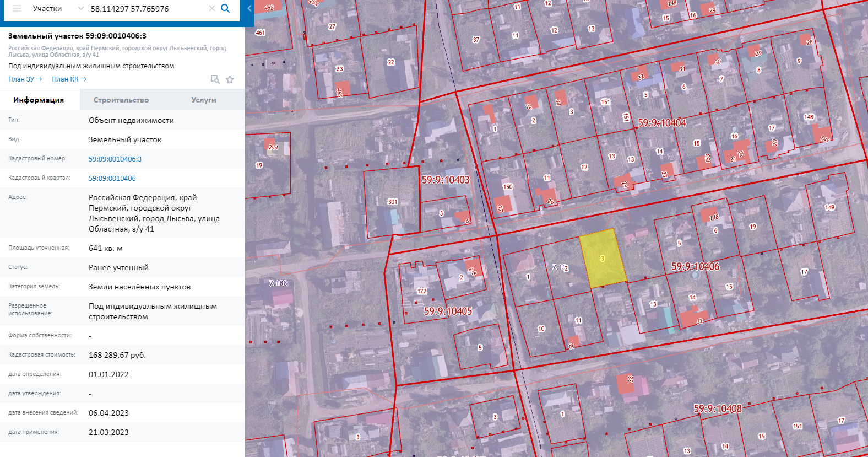The height and width of the screenshot is (457, 868).
Task: Open the План КК link
Action: (69, 79)
